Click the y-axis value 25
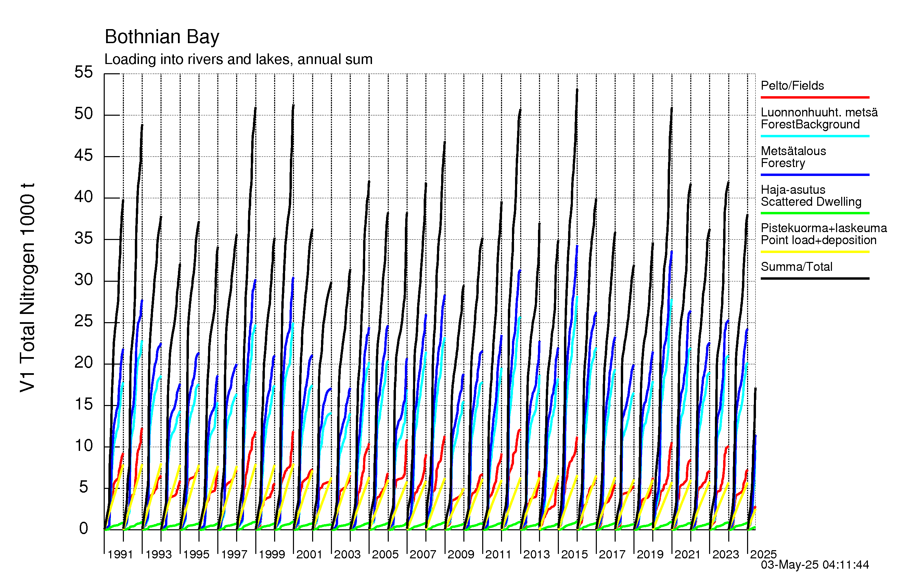924x582 pixels. pyautogui.click(x=84, y=321)
